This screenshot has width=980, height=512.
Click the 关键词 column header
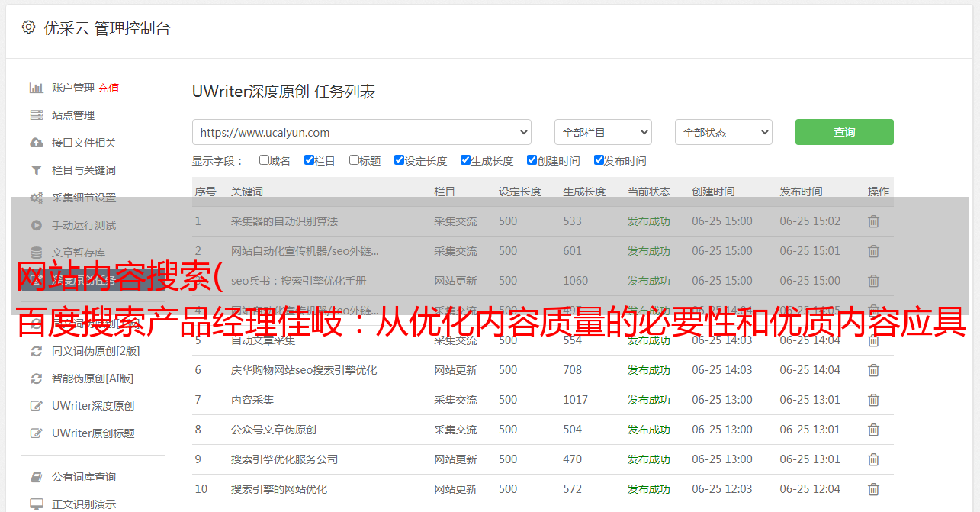(247, 192)
